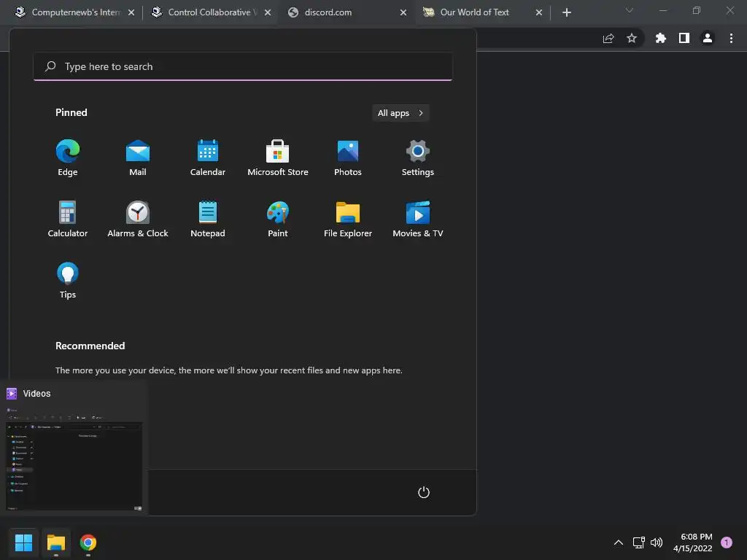Image resolution: width=747 pixels, height=560 pixels.
Task: Toggle the Chrome side panel
Action: click(x=684, y=38)
